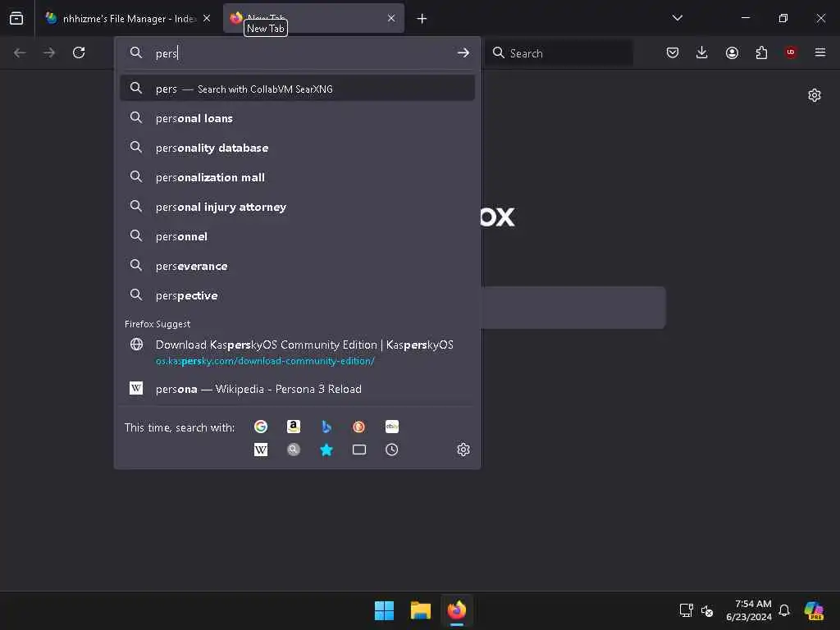
Task: Select the New Tab tab
Action: 313,19
